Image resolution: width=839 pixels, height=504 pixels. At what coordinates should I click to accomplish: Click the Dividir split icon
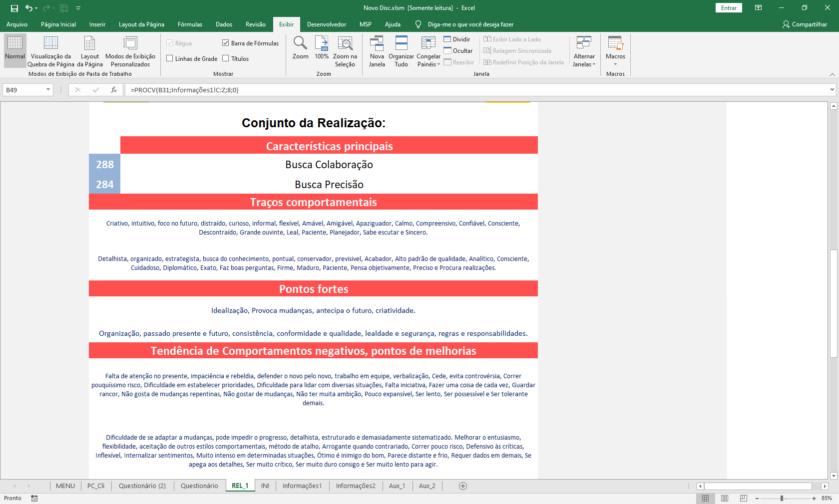click(x=447, y=39)
